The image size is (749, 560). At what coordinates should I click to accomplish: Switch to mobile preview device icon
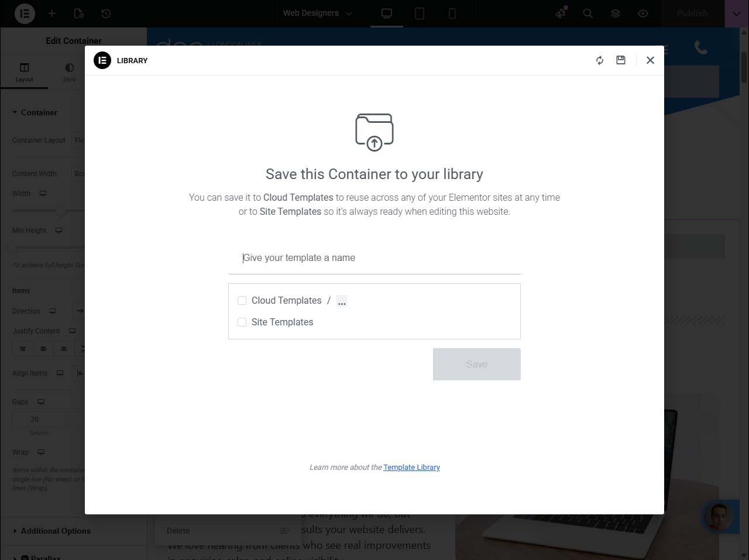pos(452,13)
